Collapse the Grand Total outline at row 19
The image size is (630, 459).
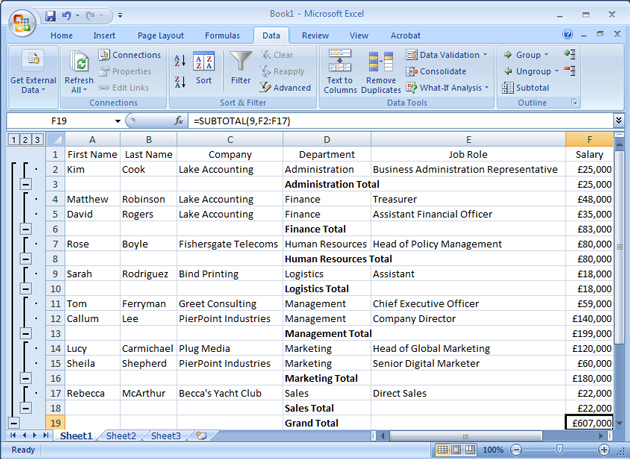[x=13, y=423]
